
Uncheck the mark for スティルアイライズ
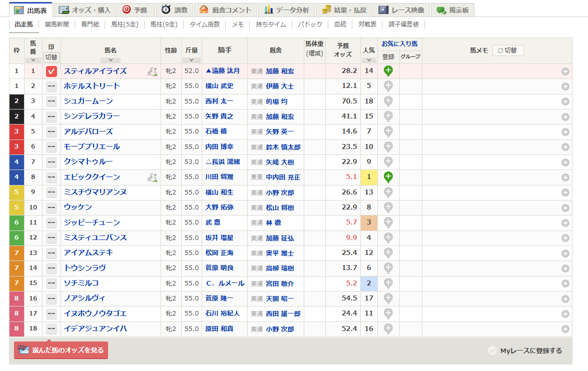(x=52, y=71)
